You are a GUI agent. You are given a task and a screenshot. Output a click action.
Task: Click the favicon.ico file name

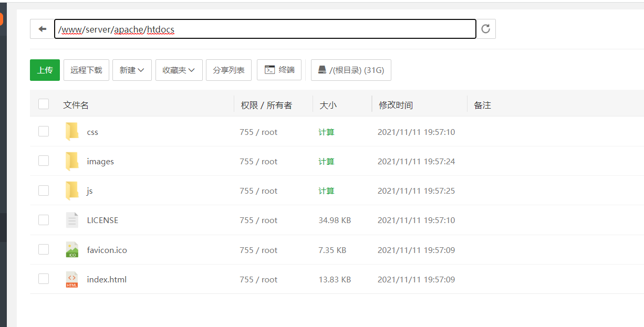point(107,250)
